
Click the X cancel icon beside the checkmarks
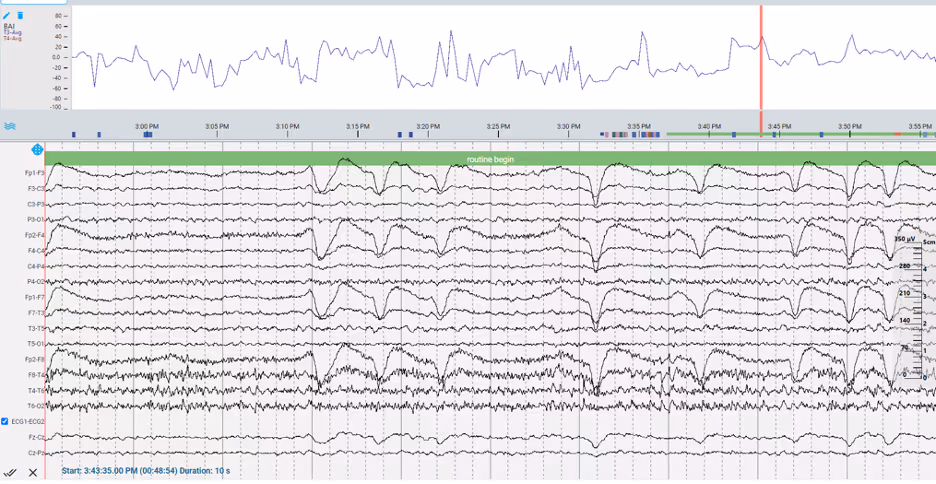pos(33,473)
